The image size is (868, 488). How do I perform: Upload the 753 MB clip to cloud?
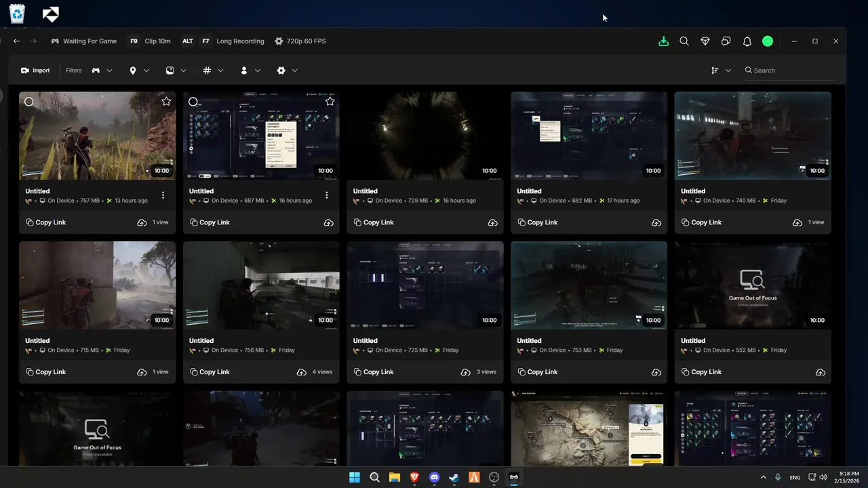click(656, 372)
